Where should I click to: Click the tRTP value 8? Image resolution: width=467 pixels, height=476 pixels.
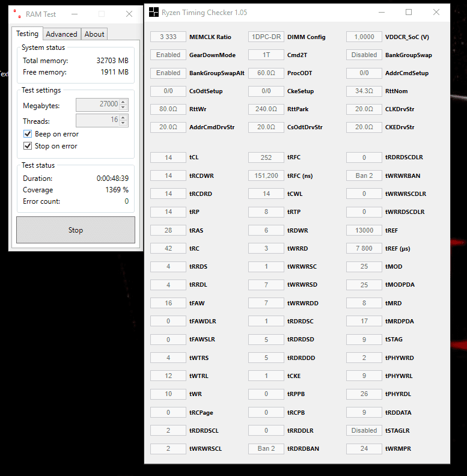[x=266, y=212]
